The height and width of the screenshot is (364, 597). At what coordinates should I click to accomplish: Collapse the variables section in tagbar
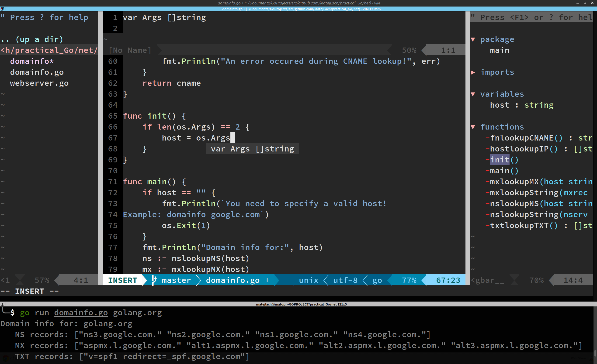pyautogui.click(x=473, y=94)
